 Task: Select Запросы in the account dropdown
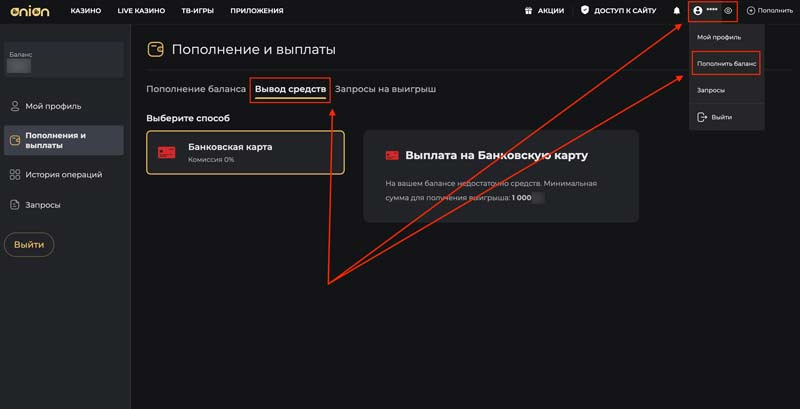click(711, 90)
